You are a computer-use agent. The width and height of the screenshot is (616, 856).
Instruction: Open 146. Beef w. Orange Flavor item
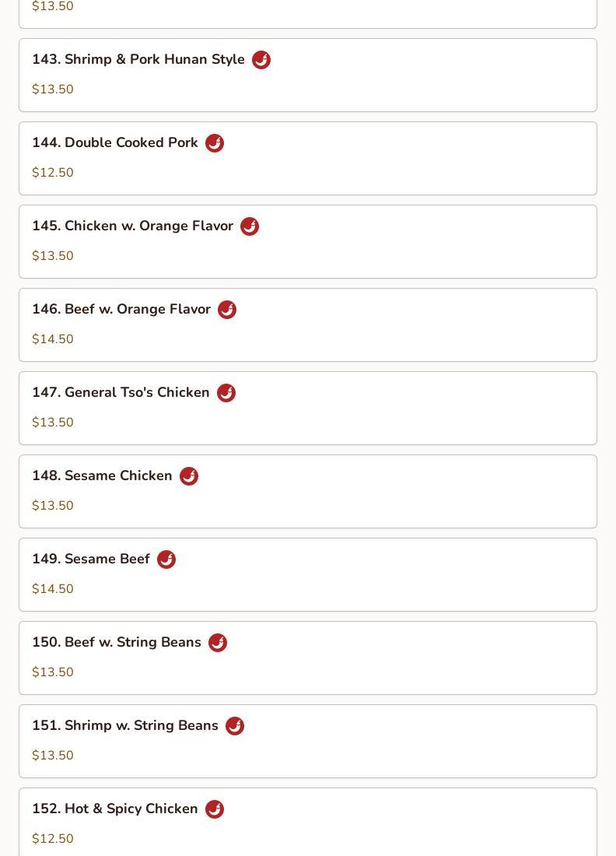point(308,325)
